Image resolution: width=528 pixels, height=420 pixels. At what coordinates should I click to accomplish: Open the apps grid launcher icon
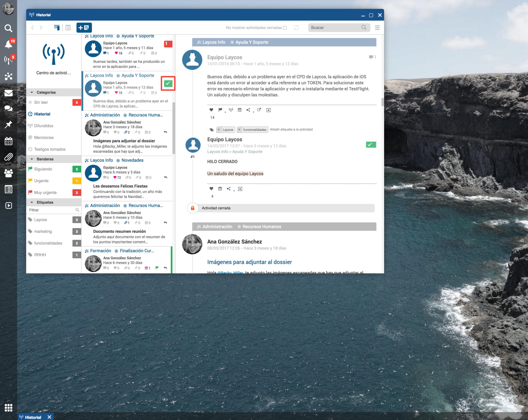click(8, 408)
